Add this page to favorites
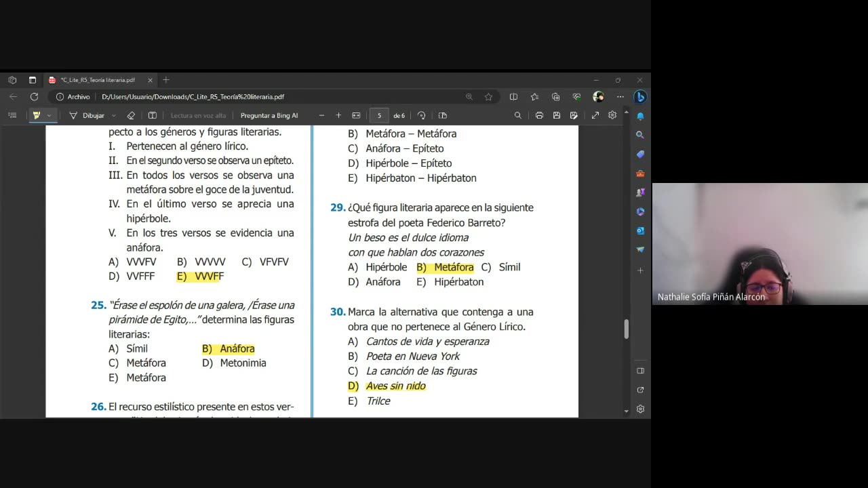This screenshot has height=488, width=868. click(488, 97)
